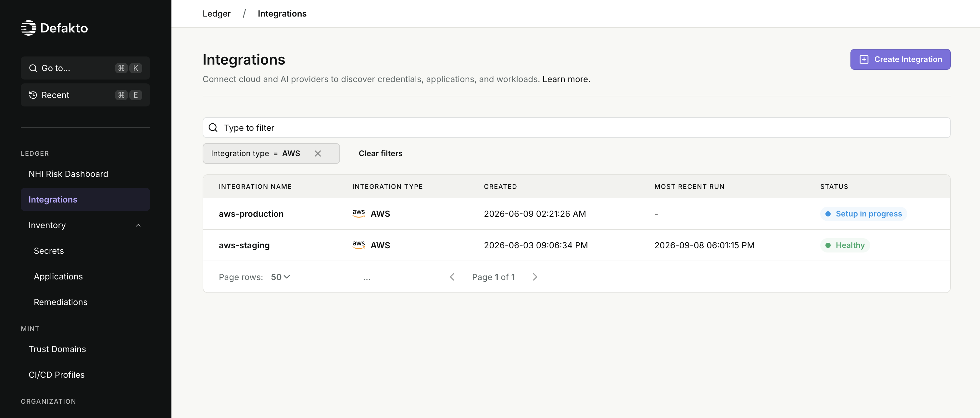Click the Ledger breadcrumb

(x=217, y=14)
